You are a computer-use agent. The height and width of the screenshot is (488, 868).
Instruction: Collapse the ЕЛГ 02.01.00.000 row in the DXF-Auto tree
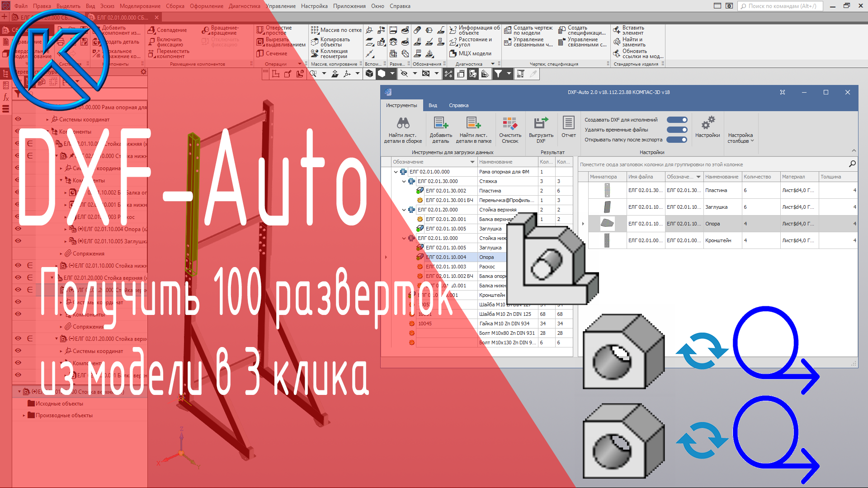click(x=396, y=172)
